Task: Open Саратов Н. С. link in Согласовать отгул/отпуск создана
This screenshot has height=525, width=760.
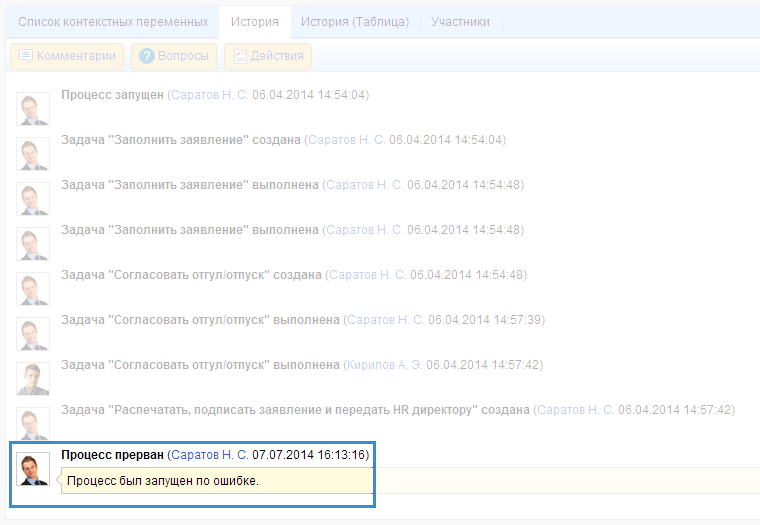Action: tap(368, 275)
